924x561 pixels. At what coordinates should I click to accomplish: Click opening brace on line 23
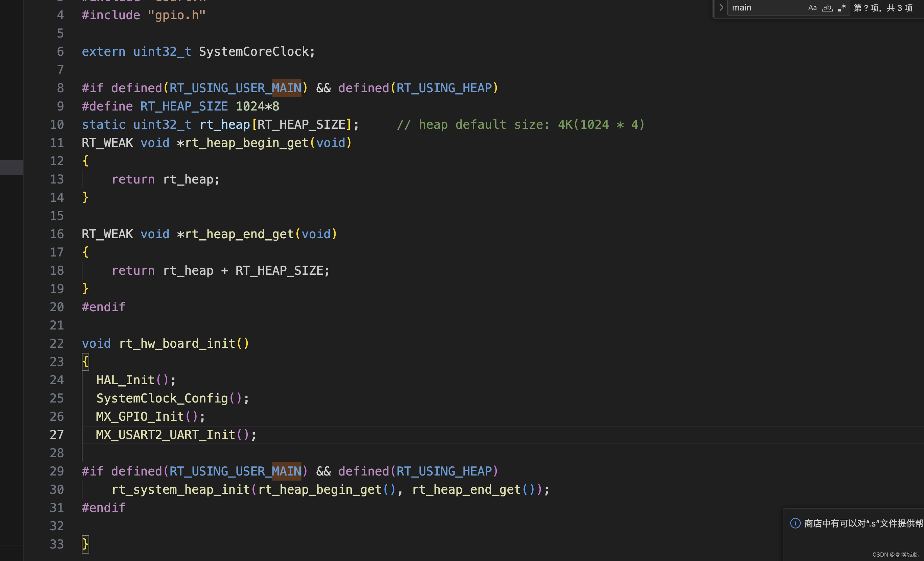coord(86,362)
